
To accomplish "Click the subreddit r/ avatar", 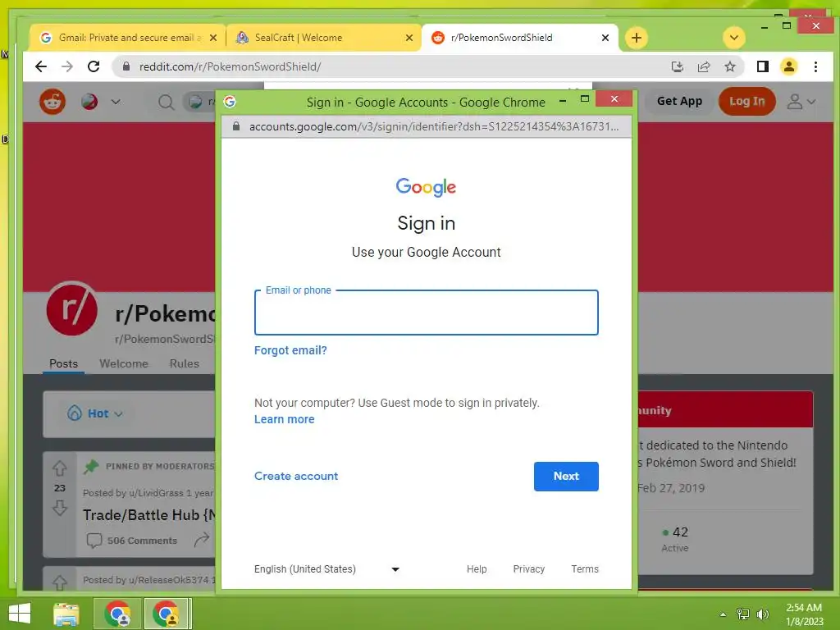I will click(72, 309).
